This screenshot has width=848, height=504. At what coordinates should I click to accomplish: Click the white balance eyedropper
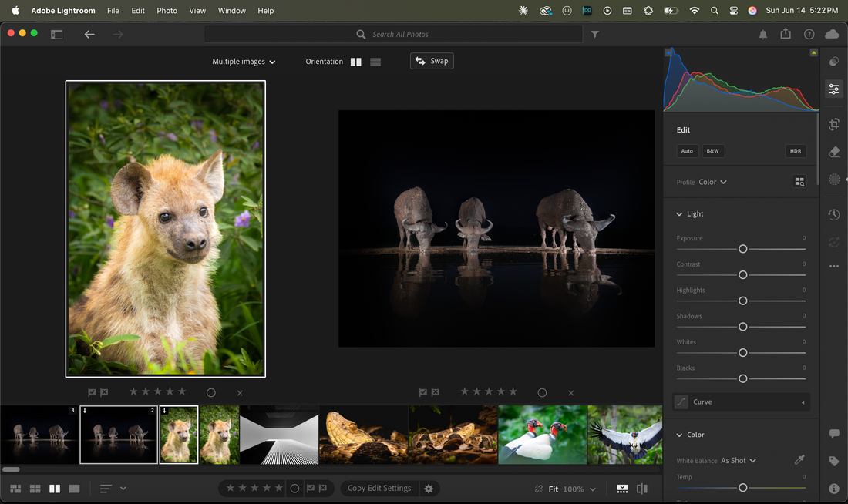click(x=799, y=459)
